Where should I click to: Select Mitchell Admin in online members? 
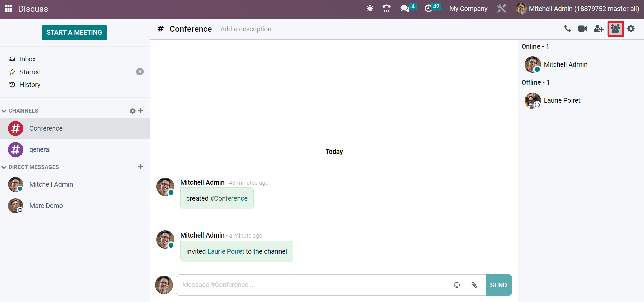point(566,64)
